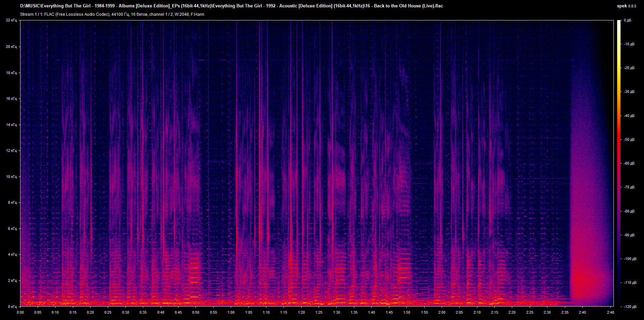Click the spek 0.8.5 version label
Image resolution: width=644 pixels, height=320 pixels.
pos(627,6)
